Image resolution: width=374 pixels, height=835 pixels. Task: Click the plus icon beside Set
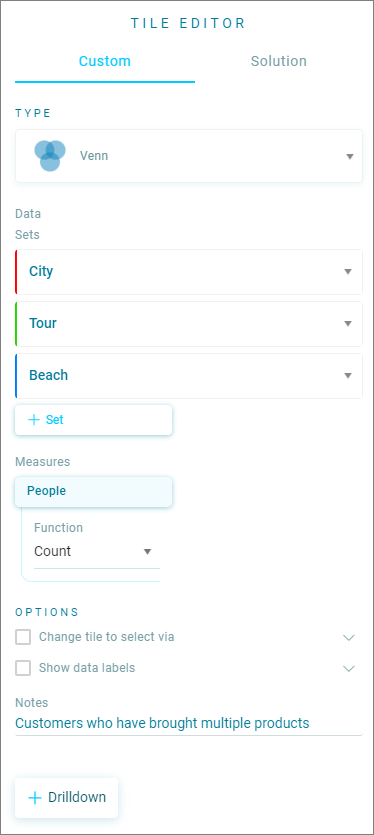(34, 420)
